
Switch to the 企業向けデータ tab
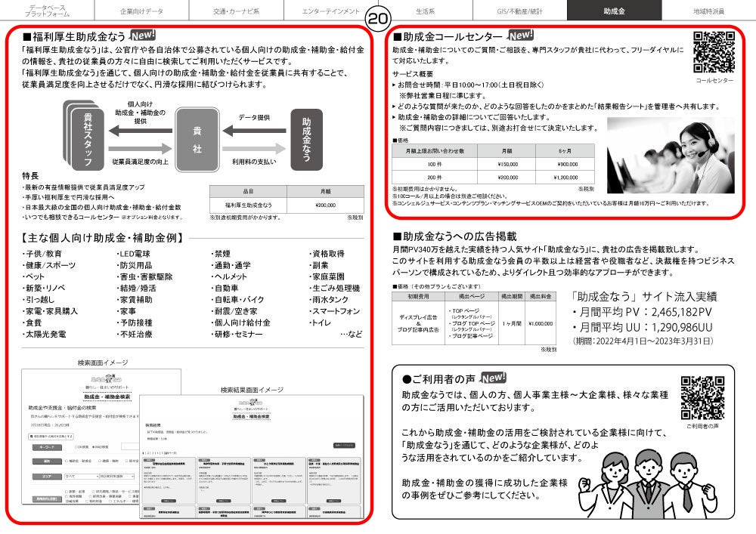(142, 10)
